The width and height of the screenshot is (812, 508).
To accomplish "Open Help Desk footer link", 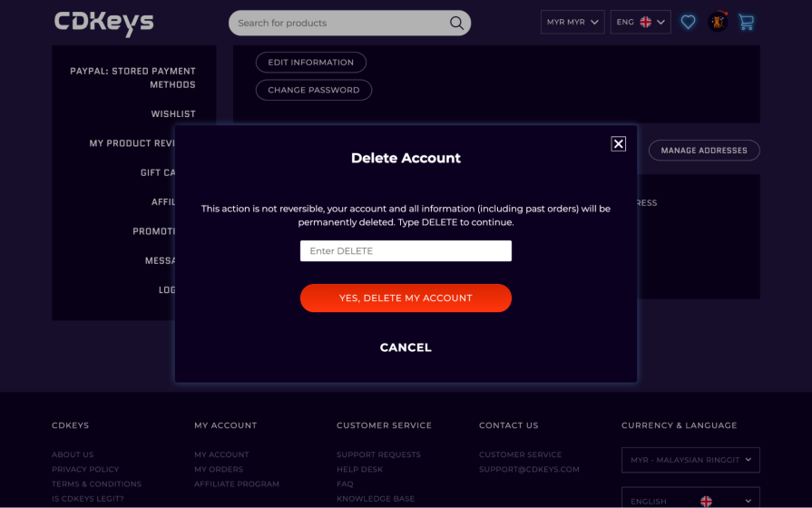I will click(x=360, y=469).
